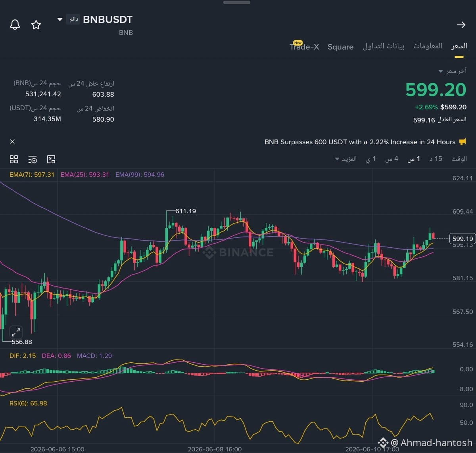Click the السعر العادل 599.16 mark price

tap(440, 120)
